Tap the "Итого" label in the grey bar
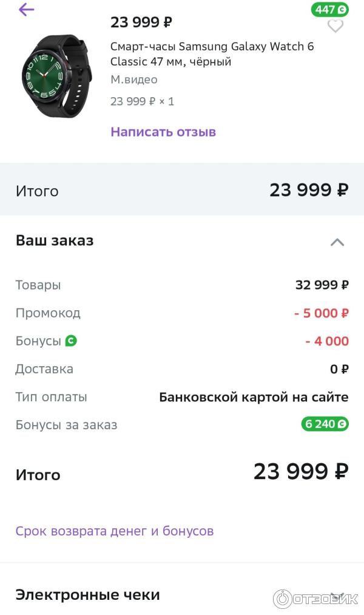Image resolution: width=364 pixels, height=615 pixels. point(37,191)
